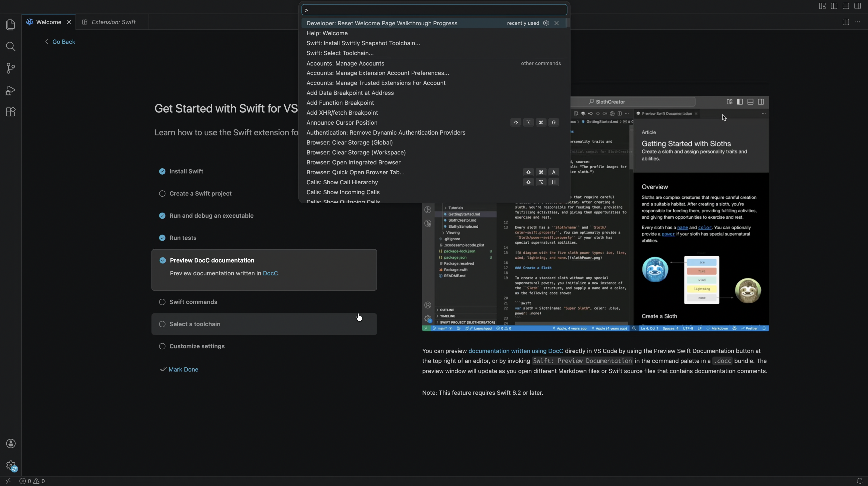Open the Explorer view in activity bar

11,25
